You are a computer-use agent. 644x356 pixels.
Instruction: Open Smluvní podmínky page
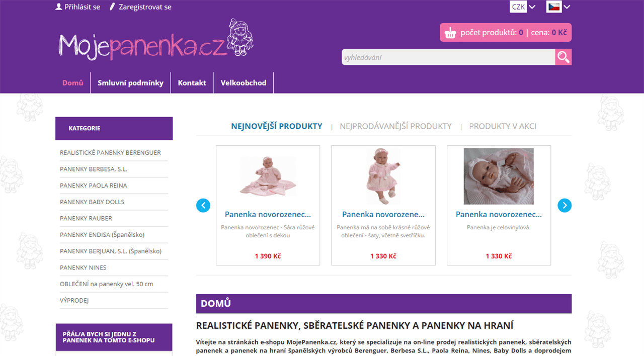pyautogui.click(x=130, y=83)
